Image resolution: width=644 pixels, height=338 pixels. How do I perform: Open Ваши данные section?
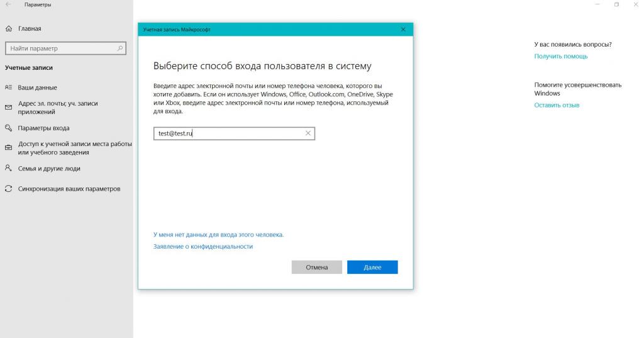[x=37, y=87]
